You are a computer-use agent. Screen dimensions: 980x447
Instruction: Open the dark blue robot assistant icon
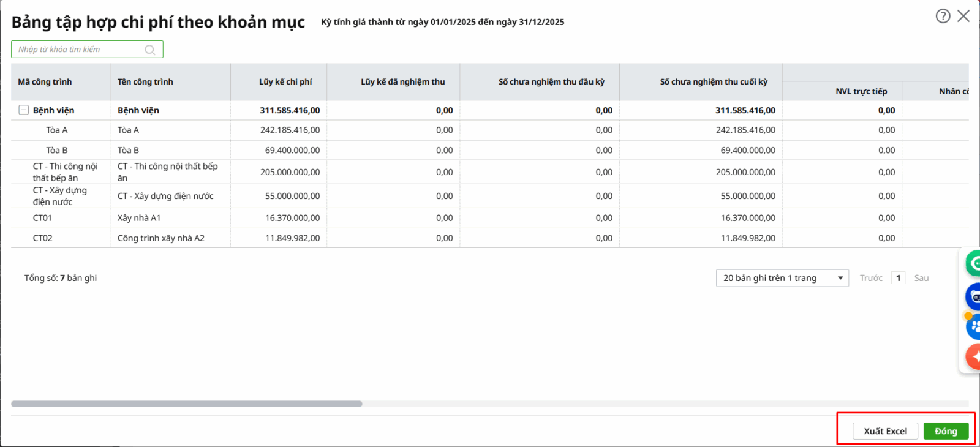click(973, 296)
